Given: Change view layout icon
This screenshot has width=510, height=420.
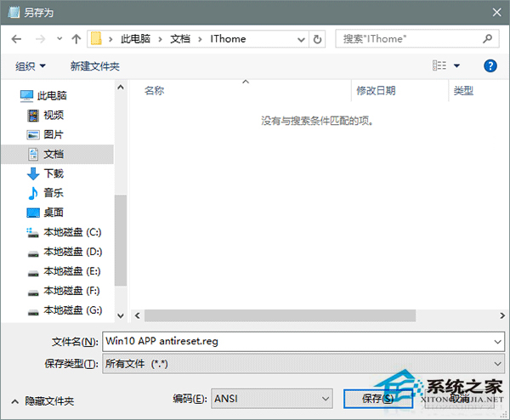Looking at the screenshot, I should click(439, 65).
